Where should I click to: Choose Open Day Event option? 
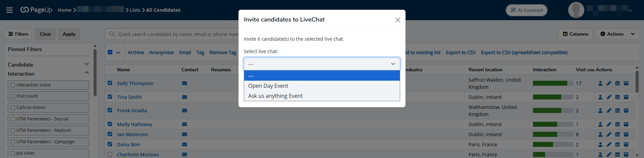(268, 86)
